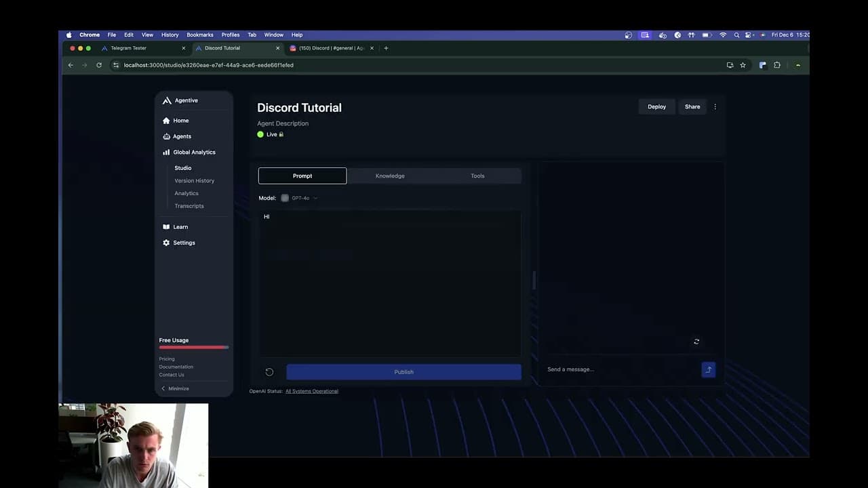Click the Free Usage progress bar
868x488 pixels.
point(194,347)
